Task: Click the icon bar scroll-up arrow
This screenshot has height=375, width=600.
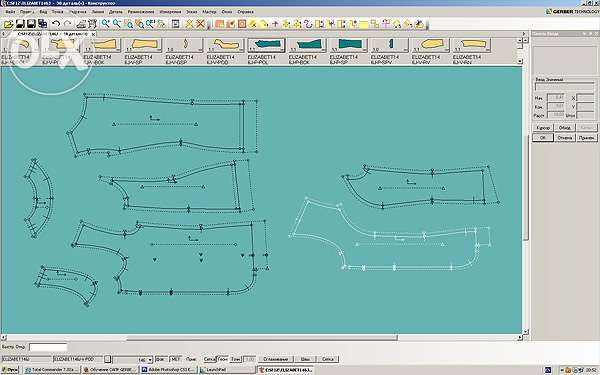Action: (520, 40)
